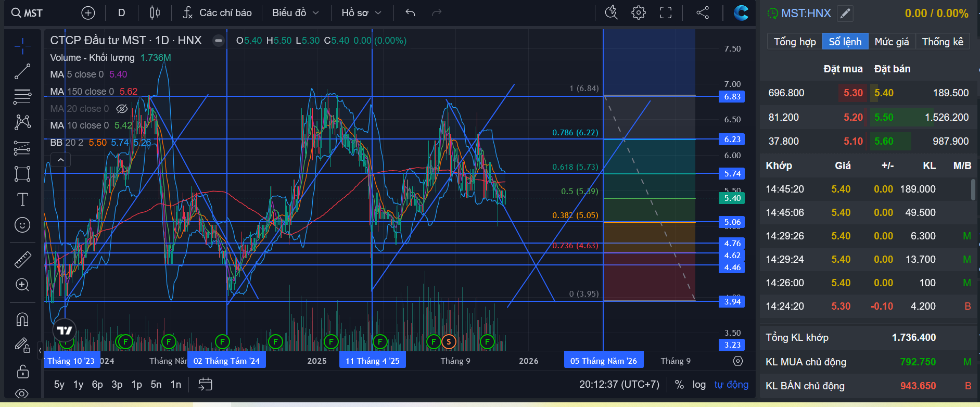
Task: Set the chart range to 6p
Action: click(x=97, y=385)
